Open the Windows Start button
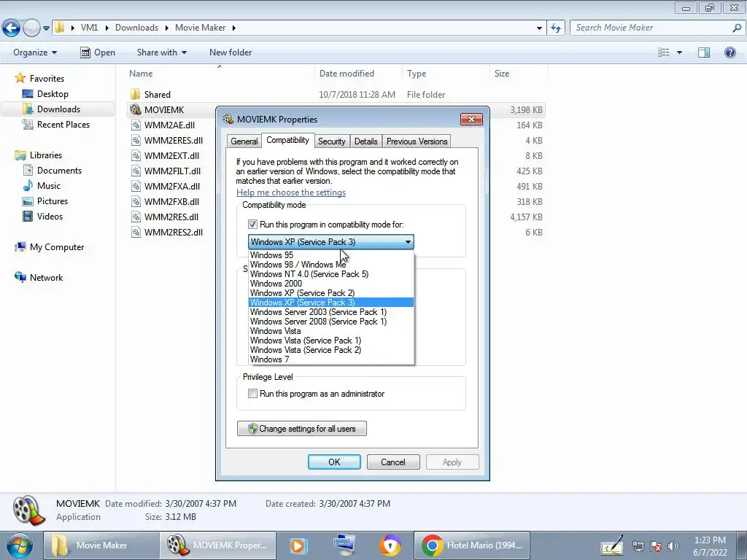Viewport: 747px width, 560px height. (x=19, y=545)
